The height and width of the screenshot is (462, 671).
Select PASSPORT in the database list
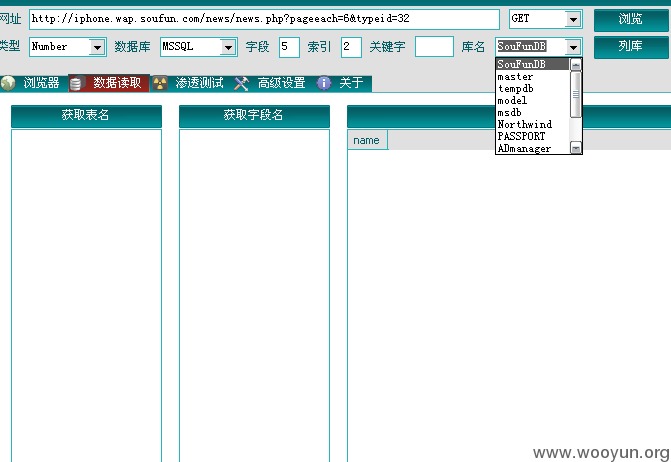click(533, 137)
